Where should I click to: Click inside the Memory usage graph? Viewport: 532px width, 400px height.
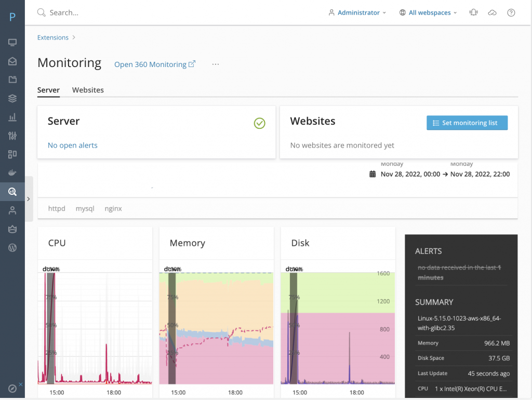tap(216, 328)
